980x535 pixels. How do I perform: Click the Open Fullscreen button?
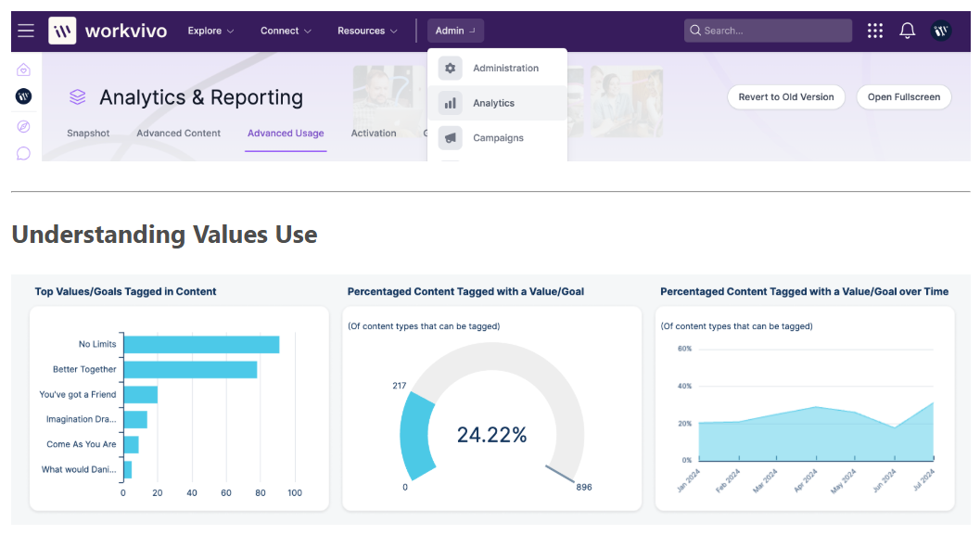click(x=903, y=96)
